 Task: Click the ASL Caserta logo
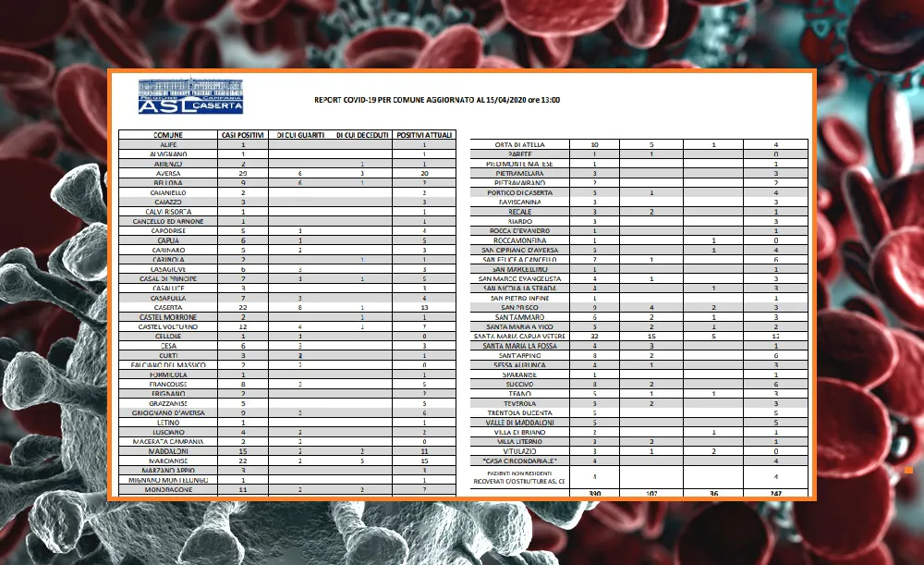[190, 95]
